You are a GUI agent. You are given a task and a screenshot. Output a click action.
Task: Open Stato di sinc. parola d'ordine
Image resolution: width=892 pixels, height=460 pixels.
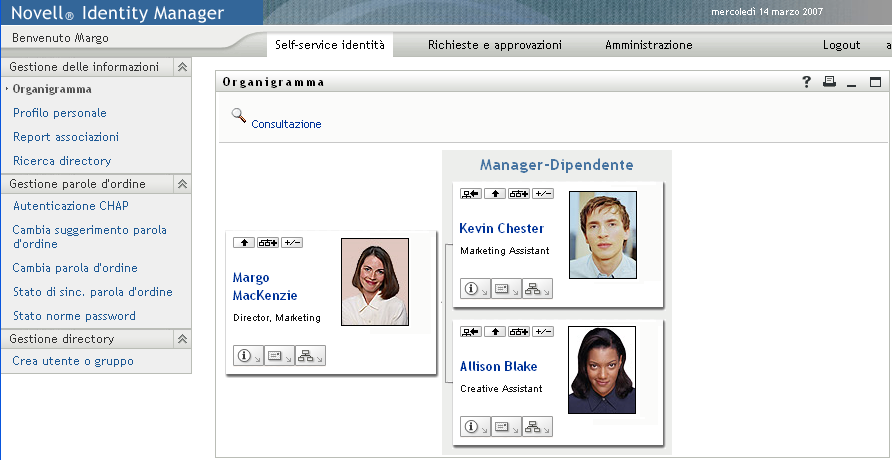pyautogui.click(x=93, y=292)
